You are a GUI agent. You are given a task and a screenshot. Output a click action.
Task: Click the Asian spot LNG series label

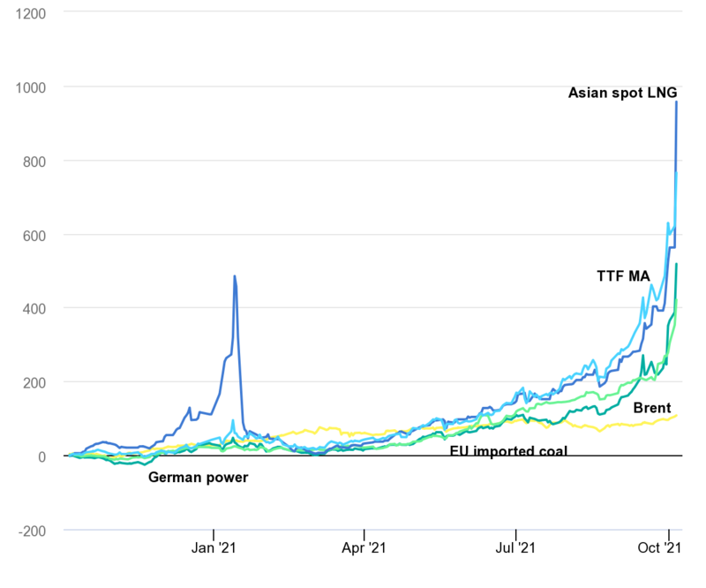622,93
